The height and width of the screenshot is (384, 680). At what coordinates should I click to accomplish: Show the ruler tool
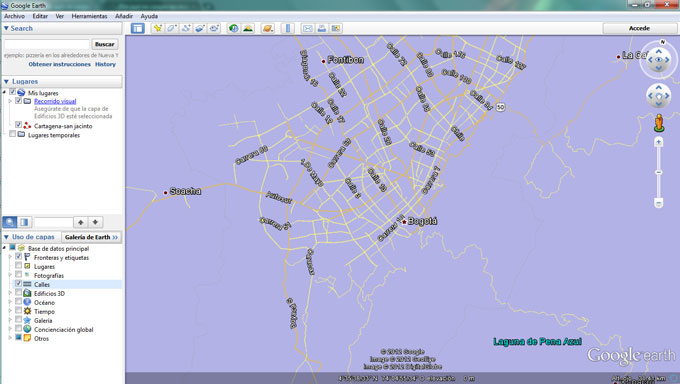pos(288,28)
